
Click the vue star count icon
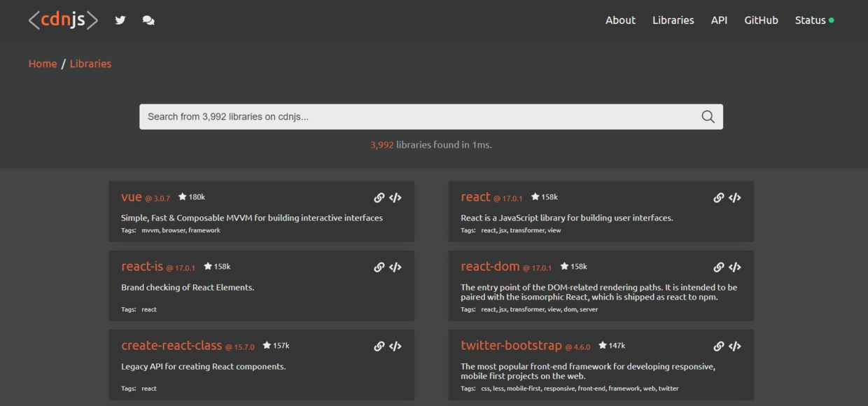point(183,197)
